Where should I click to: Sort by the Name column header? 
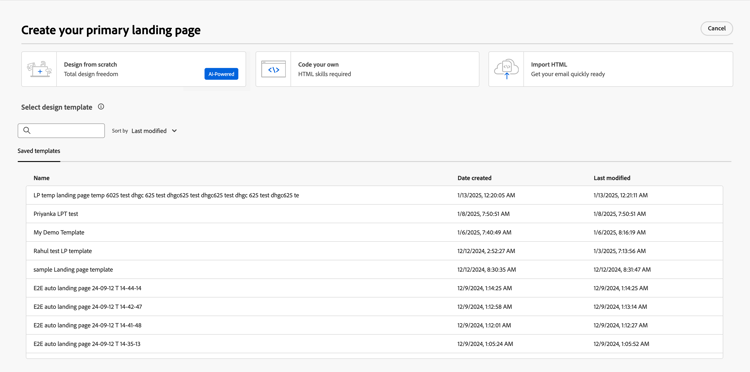[x=42, y=178]
